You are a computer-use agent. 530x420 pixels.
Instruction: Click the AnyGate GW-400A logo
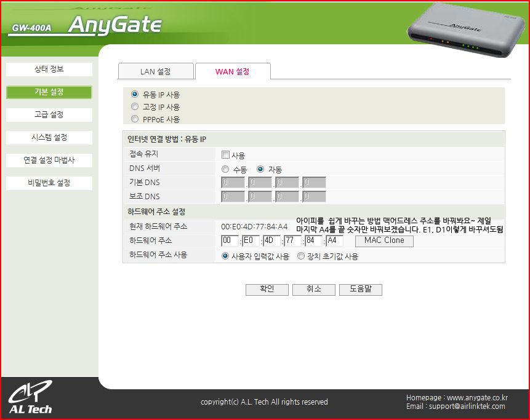(x=85, y=25)
